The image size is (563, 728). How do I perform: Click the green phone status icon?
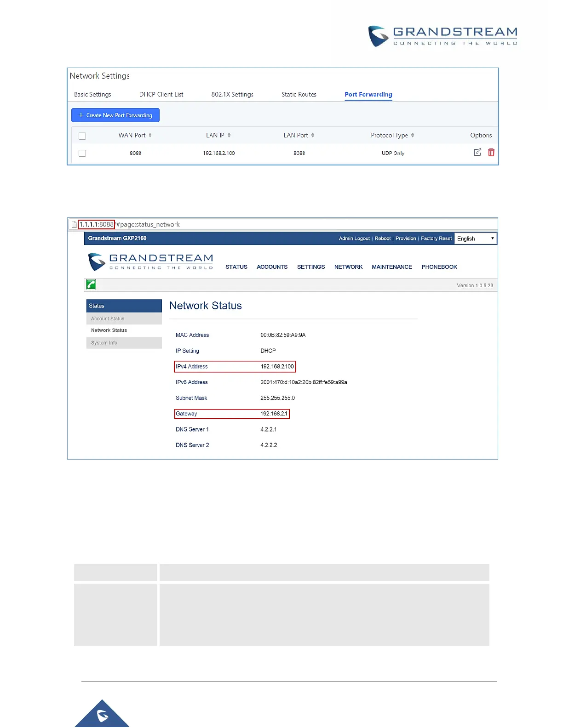pyautogui.click(x=91, y=284)
